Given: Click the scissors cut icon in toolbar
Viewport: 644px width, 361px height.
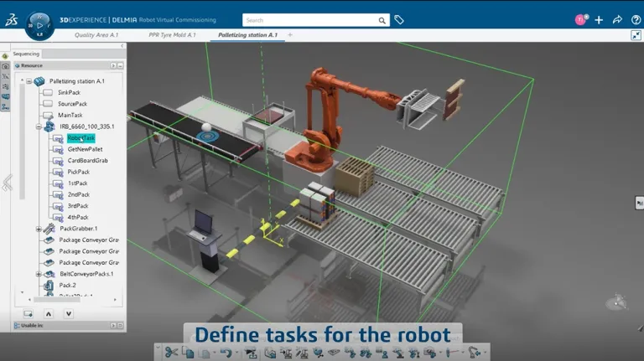Looking at the screenshot, I should point(169,353).
